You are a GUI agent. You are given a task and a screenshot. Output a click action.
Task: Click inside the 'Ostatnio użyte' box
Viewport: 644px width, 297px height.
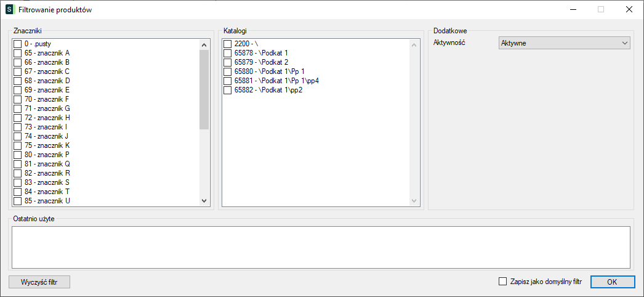[321, 247]
